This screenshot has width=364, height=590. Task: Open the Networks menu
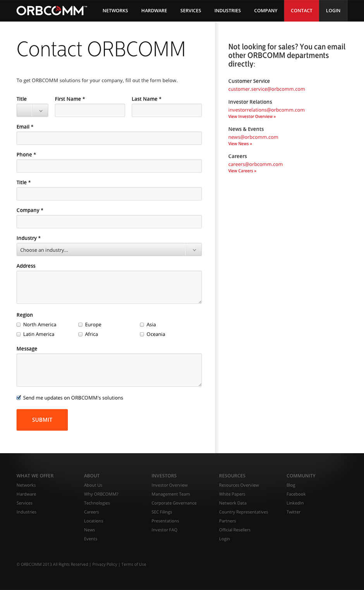pos(115,10)
